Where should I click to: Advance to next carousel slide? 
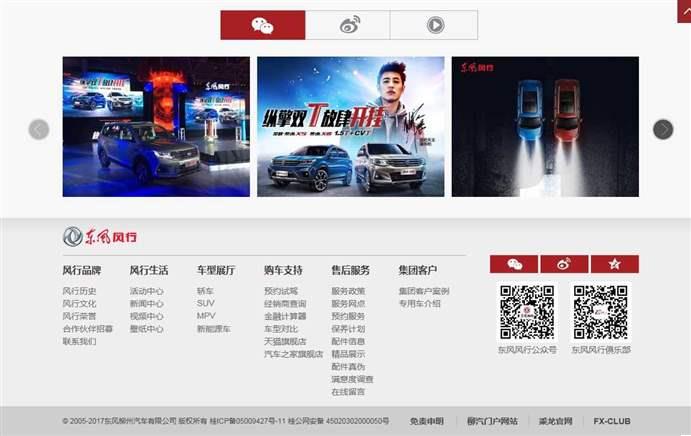click(x=663, y=130)
